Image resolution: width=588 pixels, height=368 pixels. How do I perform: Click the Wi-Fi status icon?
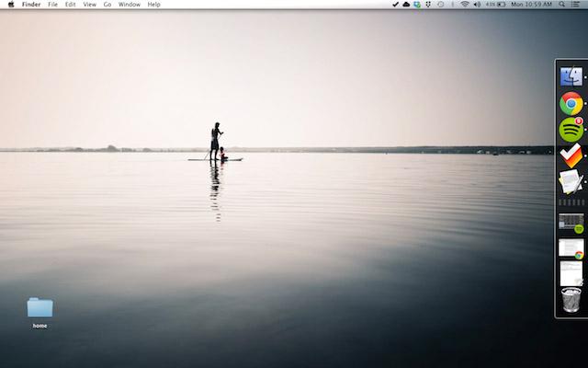coord(465,5)
